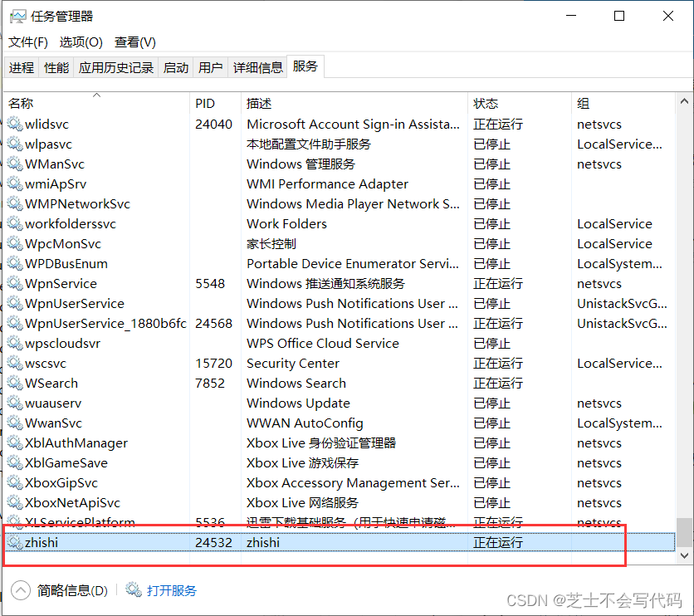Click the scrollbar down arrow
Image resolution: width=694 pixels, height=616 pixels.
click(684, 555)
